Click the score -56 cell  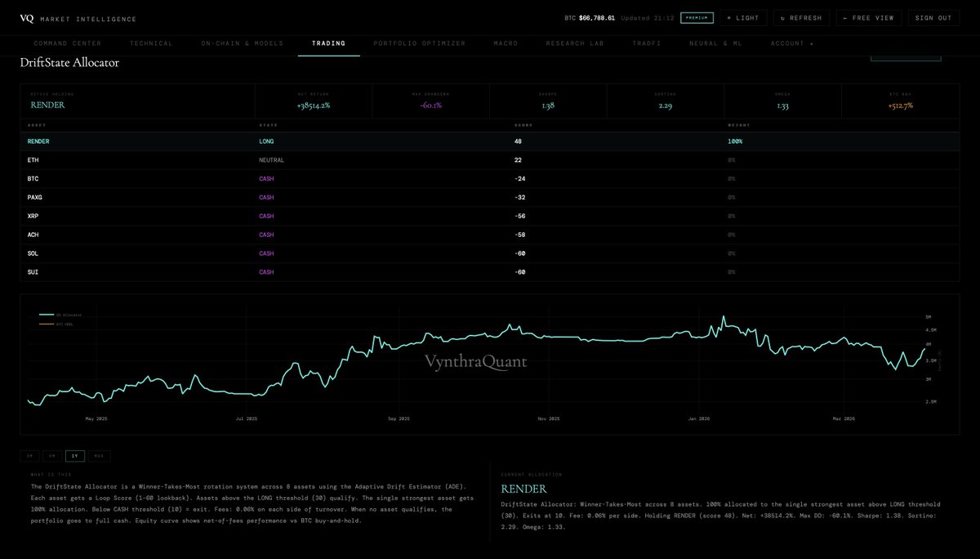[x=519, y=217]
